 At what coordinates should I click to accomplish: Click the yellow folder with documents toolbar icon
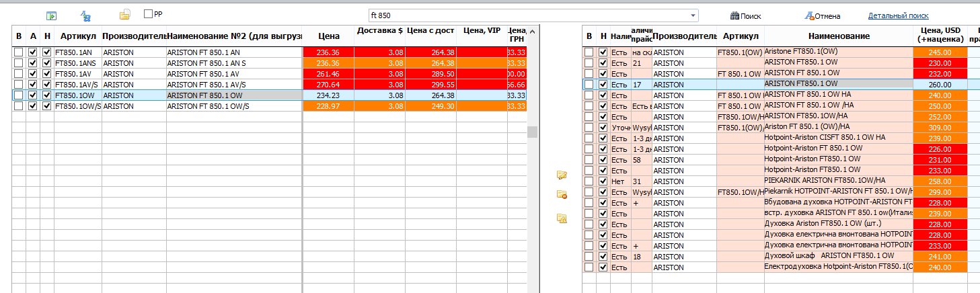(124, 15)
